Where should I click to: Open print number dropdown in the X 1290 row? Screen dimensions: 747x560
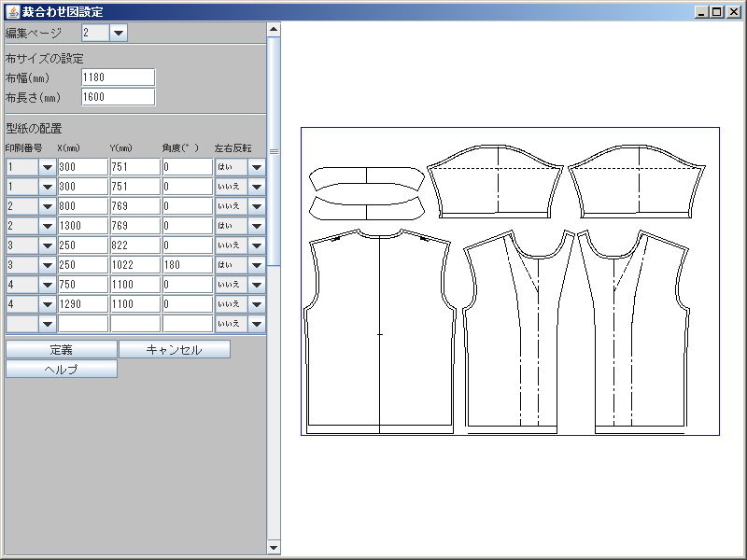48,304
